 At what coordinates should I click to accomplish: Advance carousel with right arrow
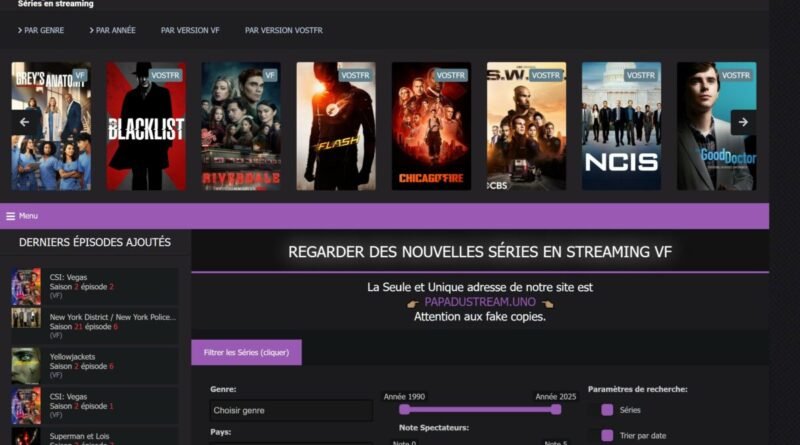(x=743, y=122)
